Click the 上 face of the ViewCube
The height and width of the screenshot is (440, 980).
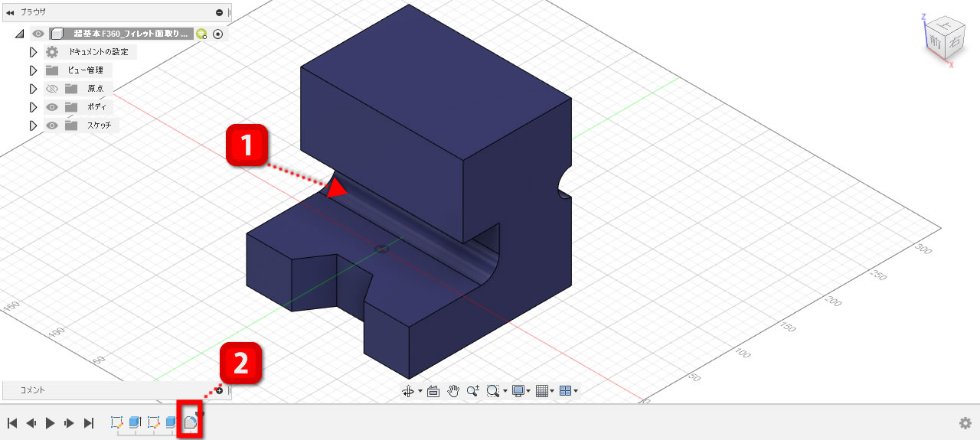coord(946,25)
